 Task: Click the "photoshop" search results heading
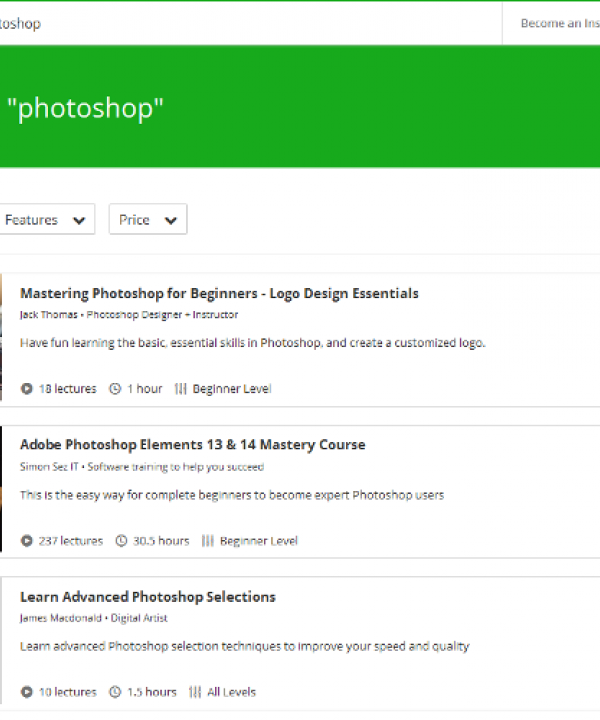(x=85, y=109)
